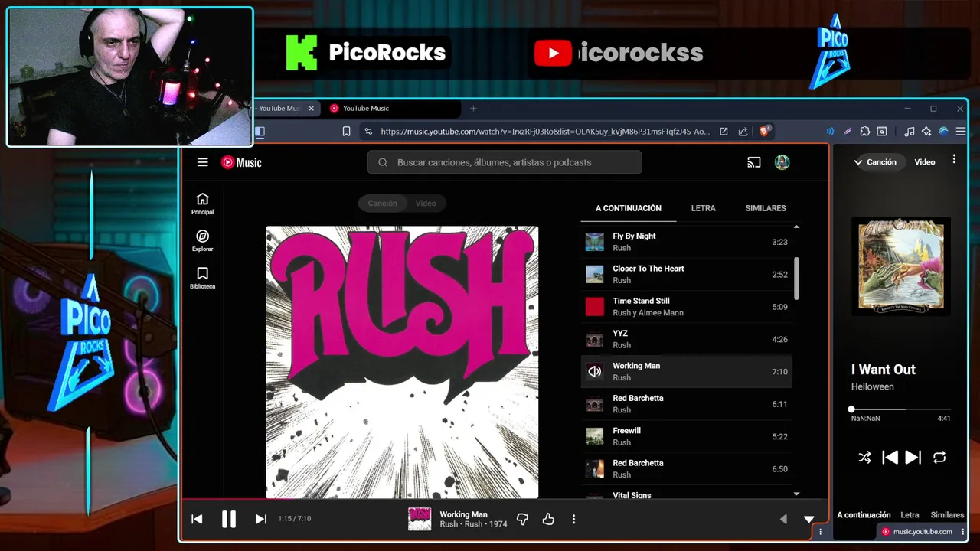The width and height of the screenshot is (980, 551).
Task: Toggle the browser sidebar panel icon
Action: 260,132
